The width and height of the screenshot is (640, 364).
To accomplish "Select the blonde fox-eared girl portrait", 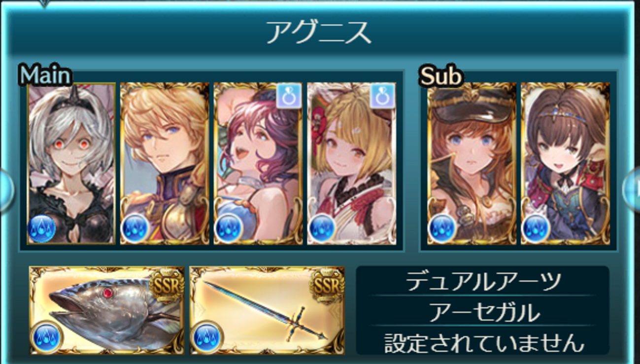I will tap(352, 164).
